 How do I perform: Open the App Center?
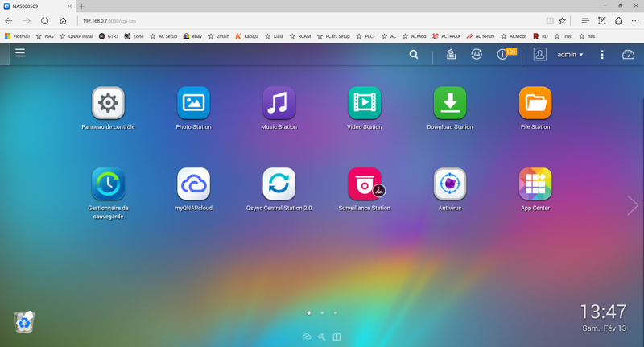(x=535, y=184)
